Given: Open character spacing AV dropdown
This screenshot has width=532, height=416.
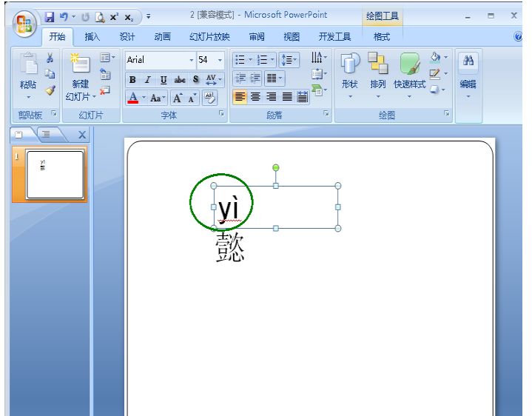Looking at the screenshot, I should click(x=214, y=80).
